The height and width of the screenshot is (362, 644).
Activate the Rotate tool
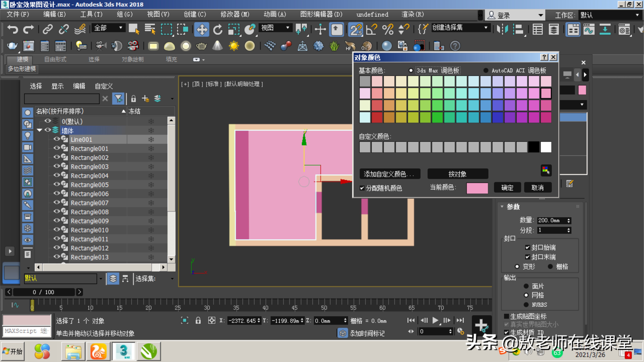pyautogui.click(x=217, y=29)
